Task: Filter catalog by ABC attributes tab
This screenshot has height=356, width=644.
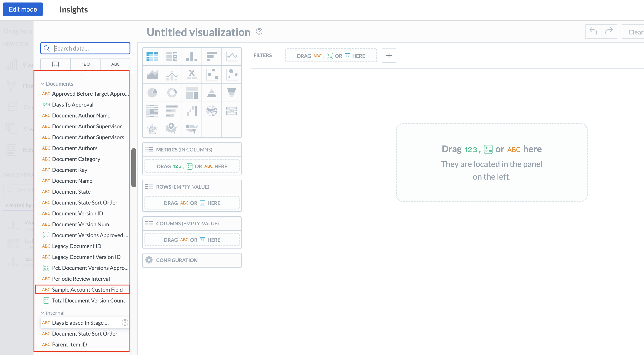Action: click(x=115, y=64)
